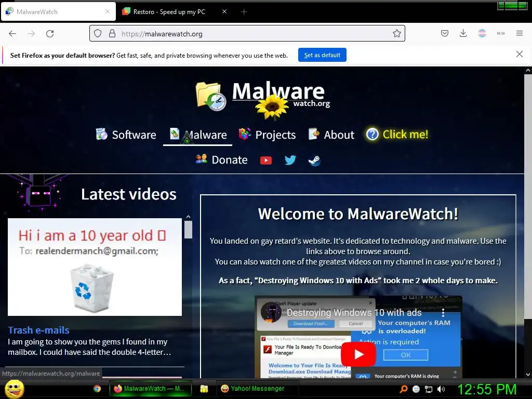View site security via the padlock icon
The width and height of the screenshot is (532, 399).
112,34
